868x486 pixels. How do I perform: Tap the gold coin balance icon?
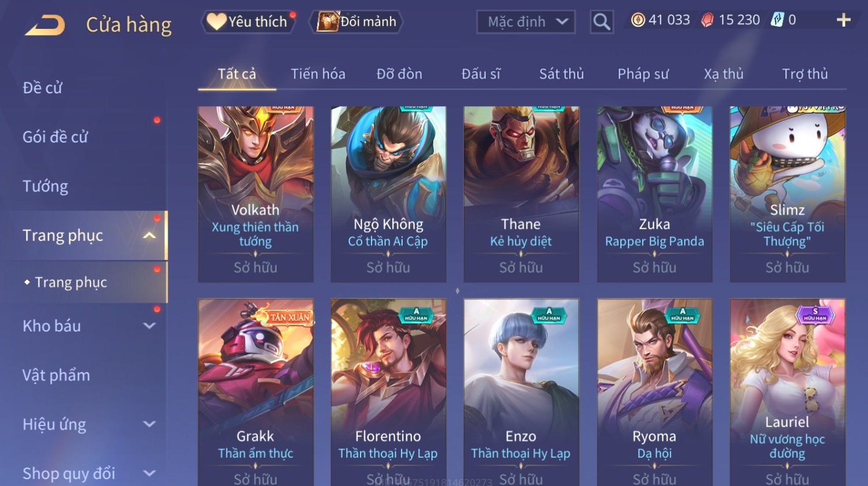(638, 20)
